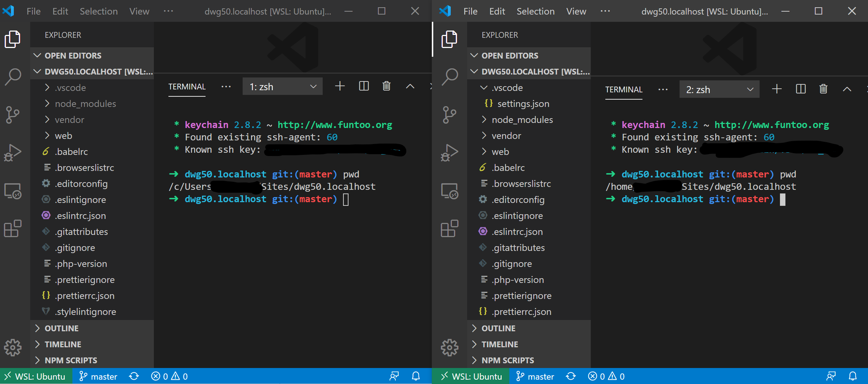Image resolution: width=868 pixels, height=384 pixels.
Task: Expand the NPM SCRIPTS section
Action: point(71,360)
